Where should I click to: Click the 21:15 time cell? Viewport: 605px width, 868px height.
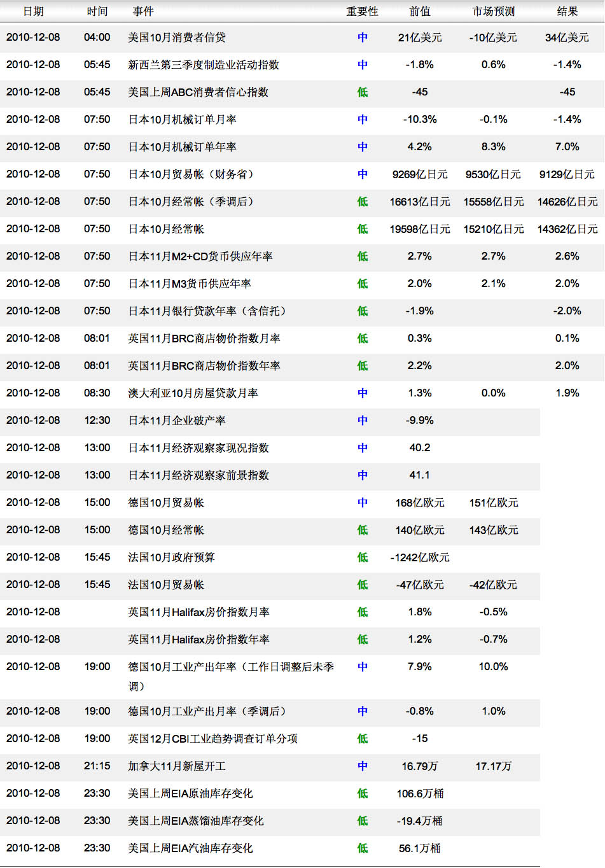97,766
